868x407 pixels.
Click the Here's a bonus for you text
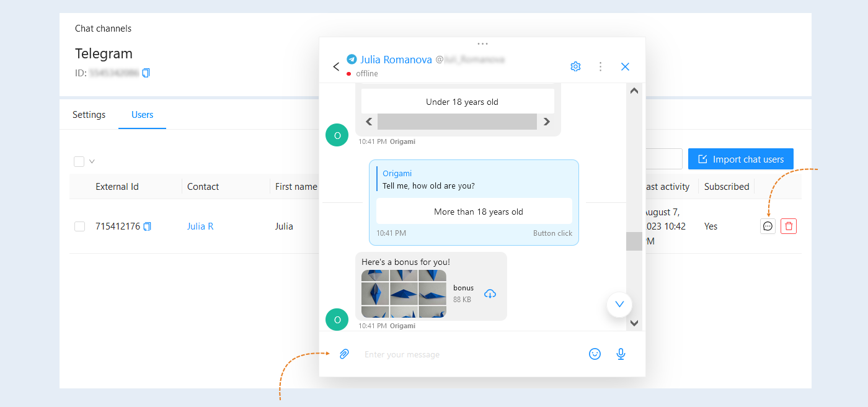coord(406,262)
